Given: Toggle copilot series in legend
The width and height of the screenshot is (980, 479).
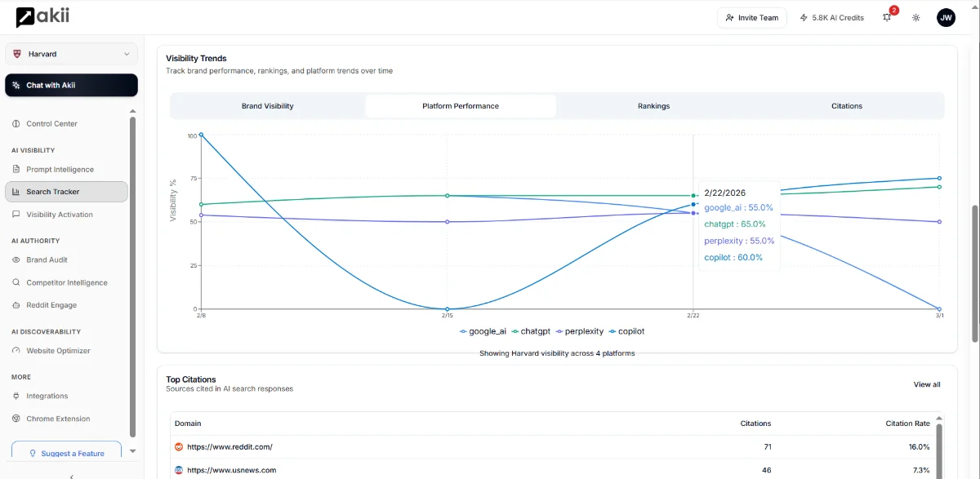Looking at the screenshot, I should [x=627, y=331].
